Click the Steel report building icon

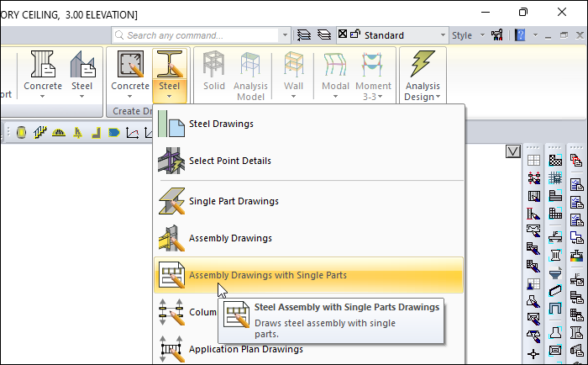(x=82, y=65)
